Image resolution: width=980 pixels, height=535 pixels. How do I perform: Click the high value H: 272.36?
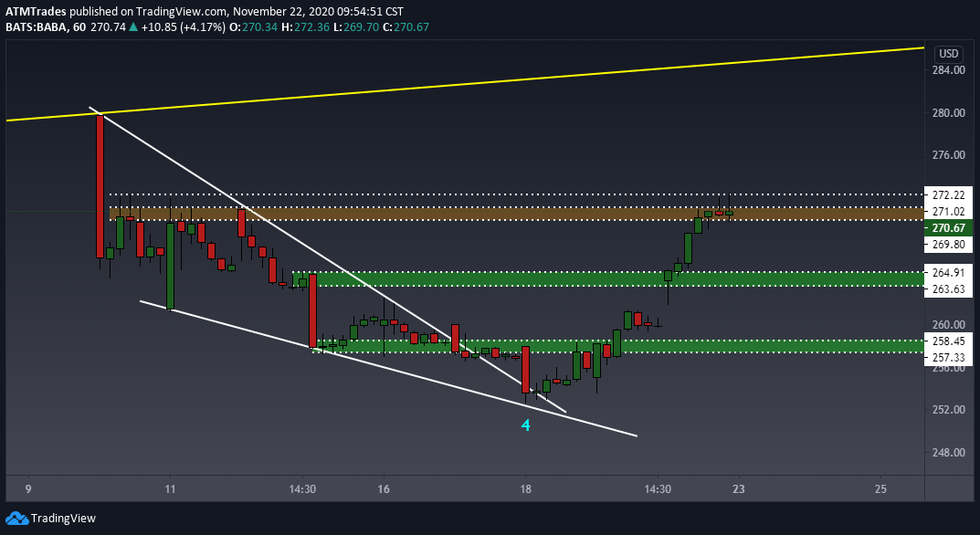coord(306,27)
